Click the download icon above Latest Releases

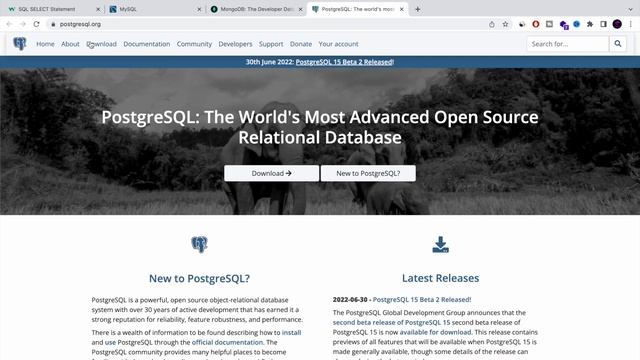(x=440, y=244)
